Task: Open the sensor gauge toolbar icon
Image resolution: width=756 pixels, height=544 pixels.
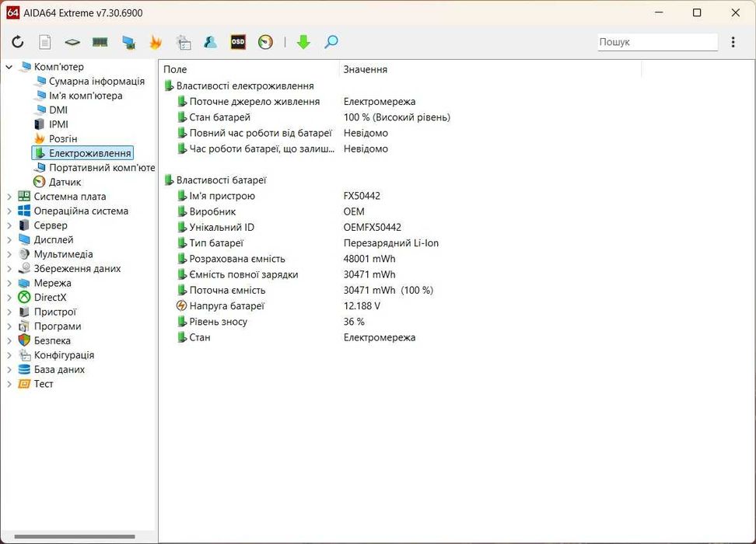Action: (x=265, y=42)
